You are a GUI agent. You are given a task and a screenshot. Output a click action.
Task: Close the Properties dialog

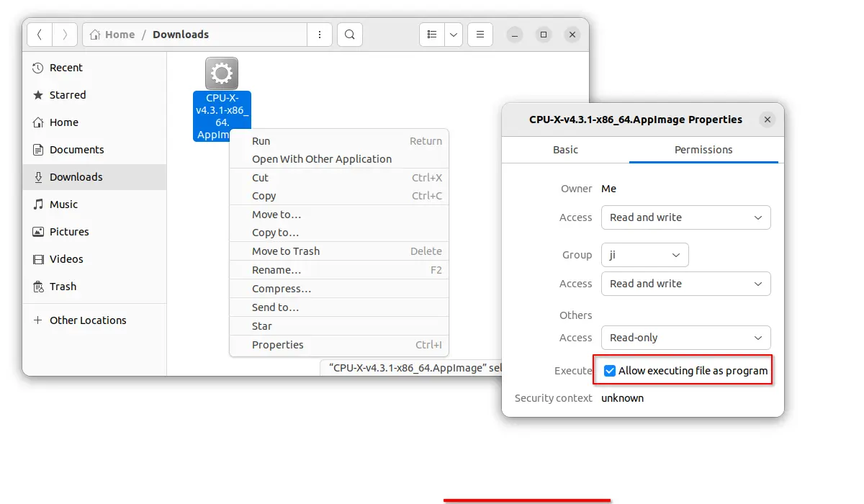point(768,120)
